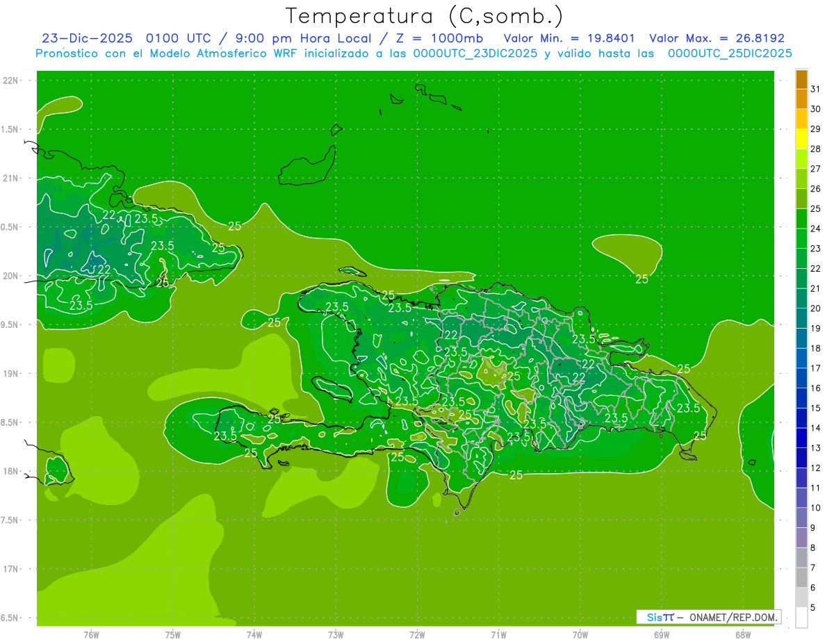Click the Z = 1000mb pressure level text

[x=439, y=38]
